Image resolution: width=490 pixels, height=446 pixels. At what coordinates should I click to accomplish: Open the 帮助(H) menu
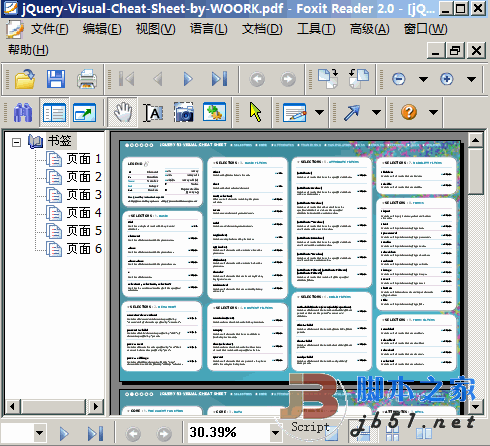(28, 50)
